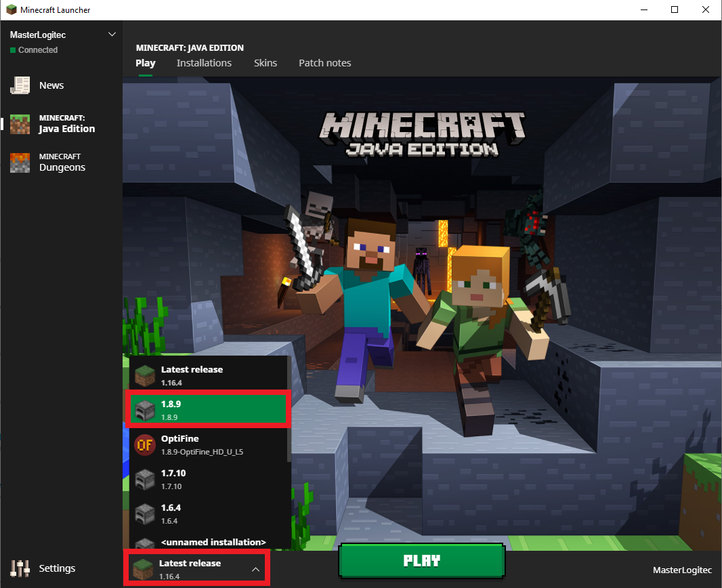Click the Latest release grass block icon in list
This screenshot has height=588, width=722.
pyautogui.click(x=144, y=376)
